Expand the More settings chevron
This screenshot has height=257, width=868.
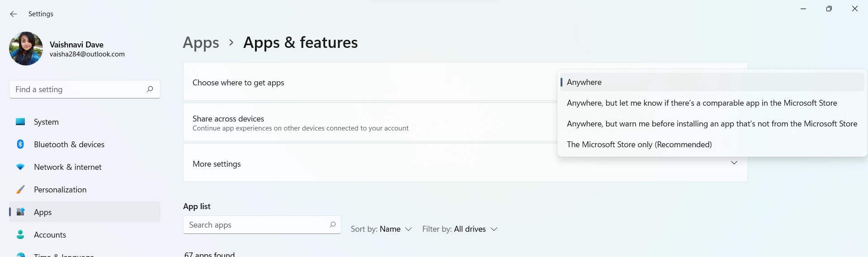point(734,163)
